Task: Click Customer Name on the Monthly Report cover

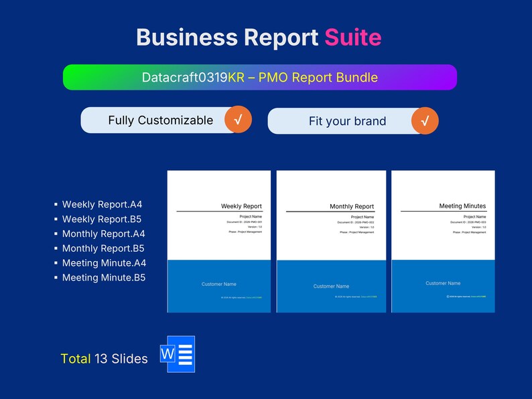Action: (331, 286)
